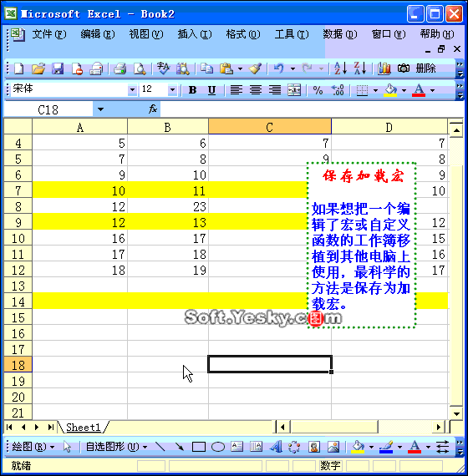Open the 格式(O) menu
This screenshot has height=476, width=468.
(x=243, y=34)
